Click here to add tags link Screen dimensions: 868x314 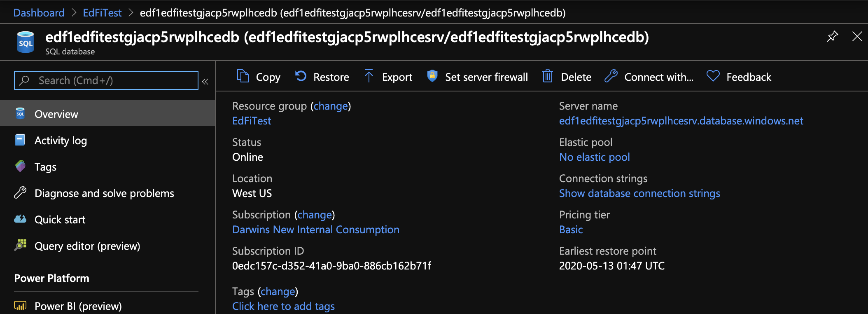(x=283, y=306)
